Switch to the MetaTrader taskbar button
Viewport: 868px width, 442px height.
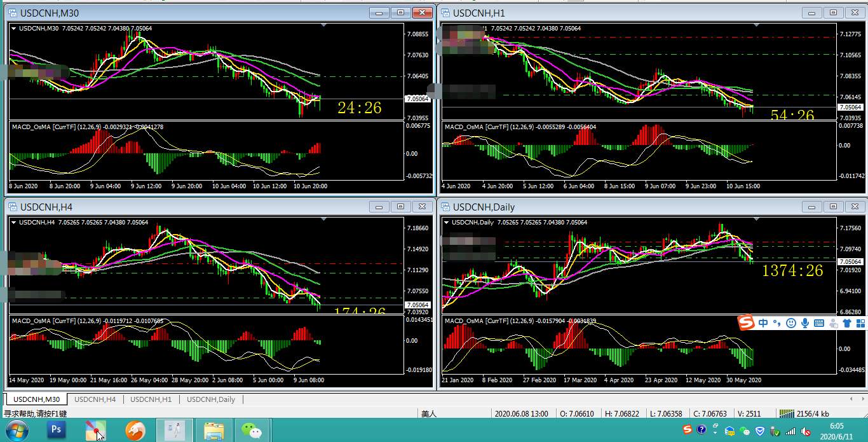click(x=174, y=431)
